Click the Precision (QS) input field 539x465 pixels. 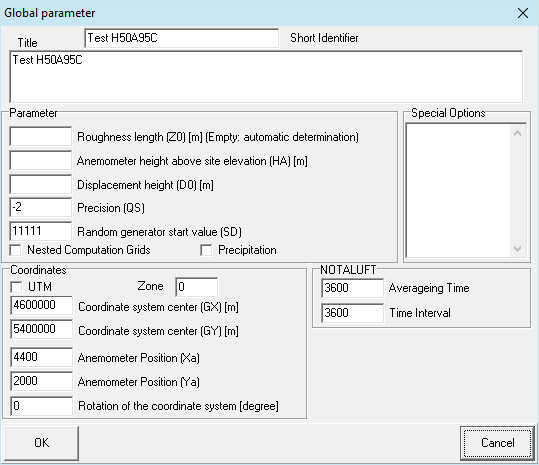click(41, 207)
